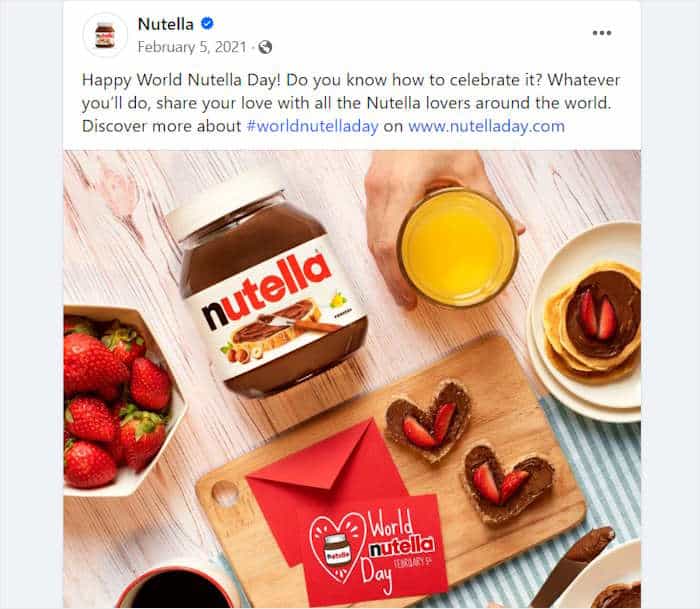This screenshot has height=609, width=700.
Task: Click the black coffee cup
Action: click(176, 588)
